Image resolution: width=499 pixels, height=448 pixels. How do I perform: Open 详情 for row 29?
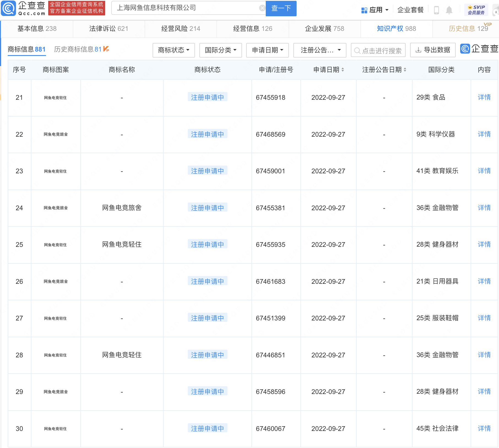484,392
